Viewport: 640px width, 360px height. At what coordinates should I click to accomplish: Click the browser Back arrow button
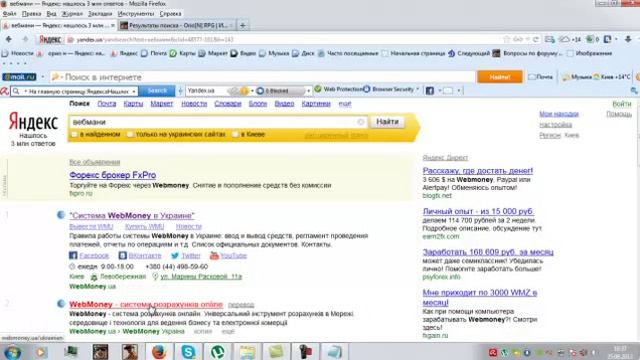point(9,40)
